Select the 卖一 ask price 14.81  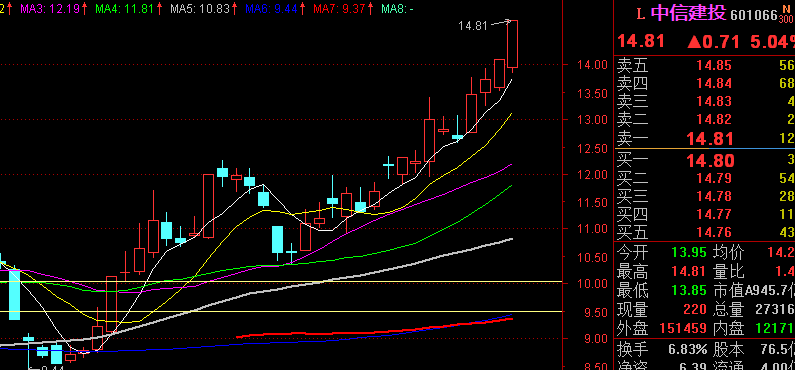(710, 139)
